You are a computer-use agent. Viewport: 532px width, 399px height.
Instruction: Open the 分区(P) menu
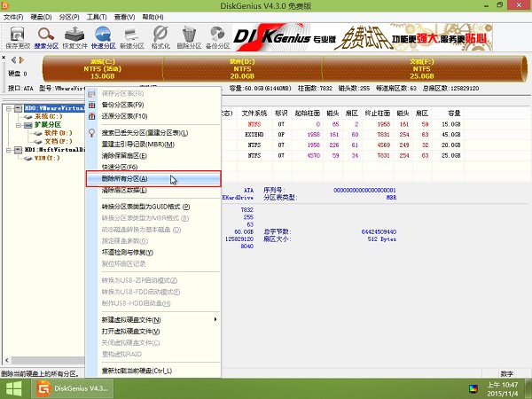click(x=69, y=17)
